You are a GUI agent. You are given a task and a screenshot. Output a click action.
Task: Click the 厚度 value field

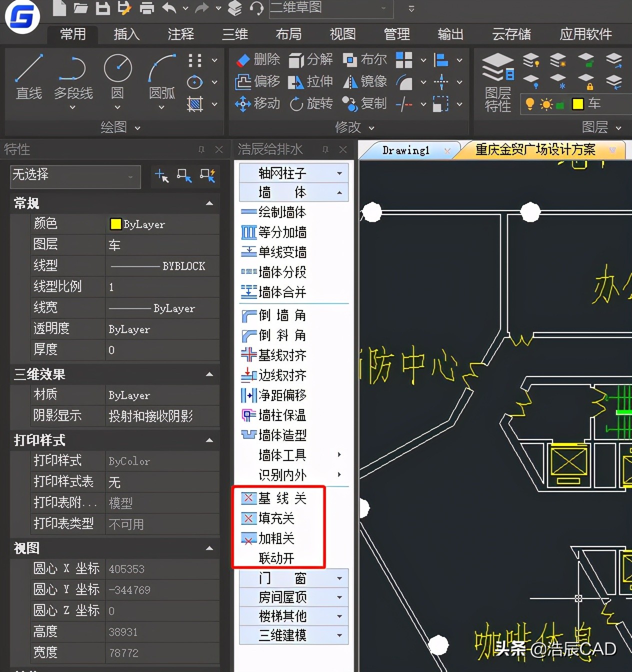162,350
